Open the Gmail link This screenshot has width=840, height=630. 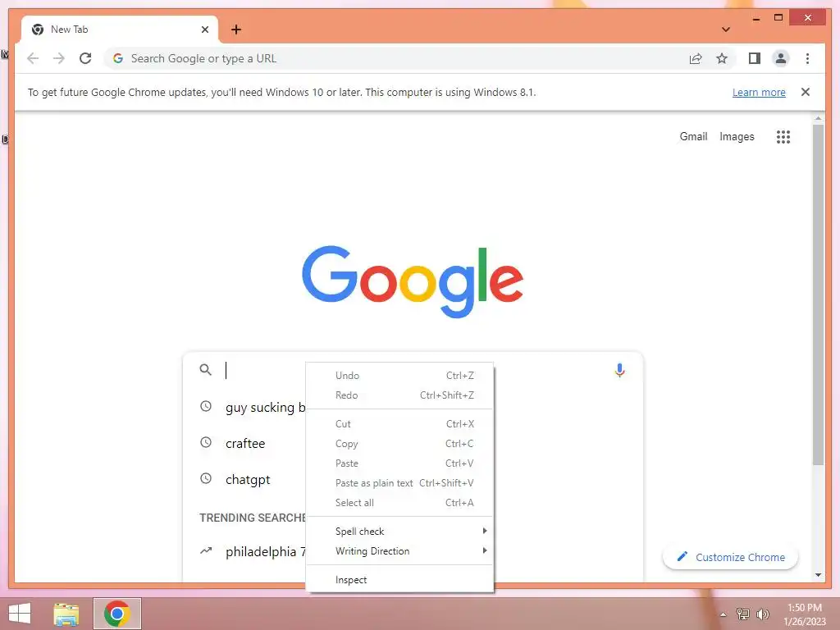click(x=693, y=137)
